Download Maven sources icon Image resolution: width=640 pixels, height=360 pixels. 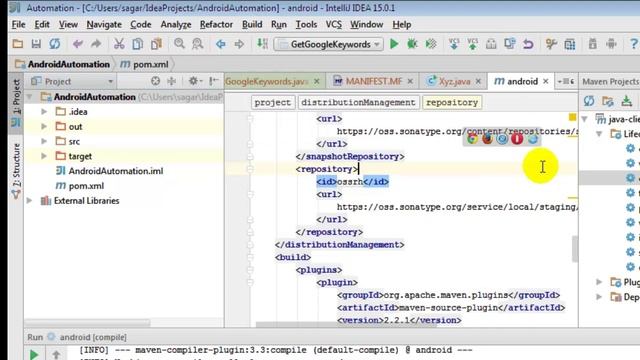pyautogui.click(x=627, y=101)
